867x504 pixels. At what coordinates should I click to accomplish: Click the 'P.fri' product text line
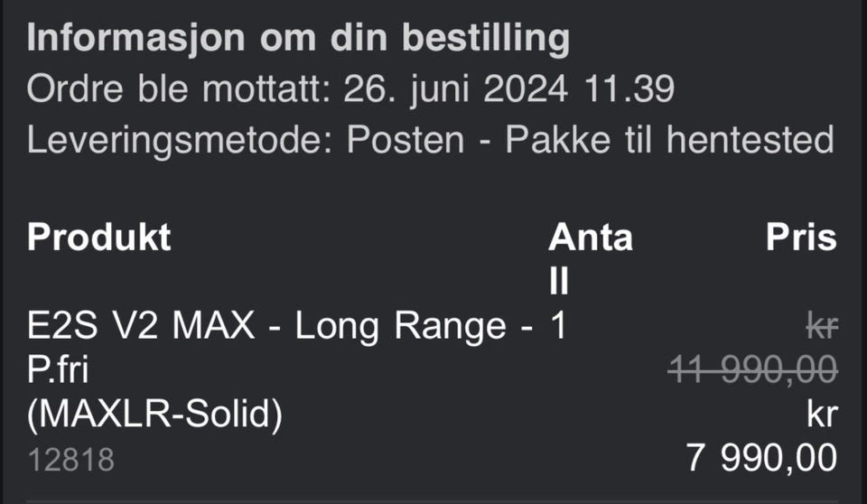click(58, 369)
